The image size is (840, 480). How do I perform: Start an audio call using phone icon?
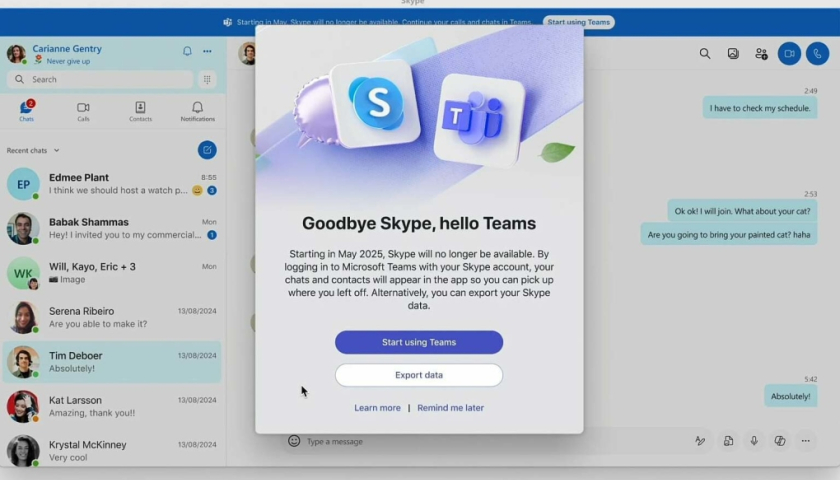818,54
